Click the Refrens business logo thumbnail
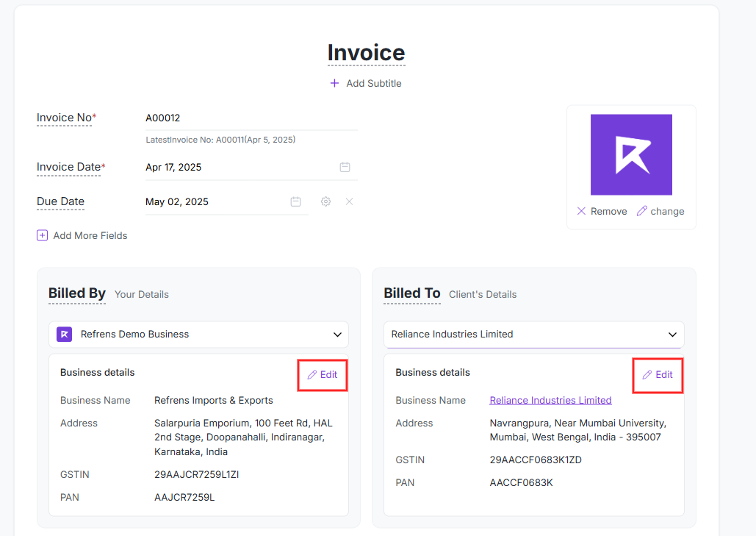Viewport: 756px width, 536px height. (x=631, y=155)
